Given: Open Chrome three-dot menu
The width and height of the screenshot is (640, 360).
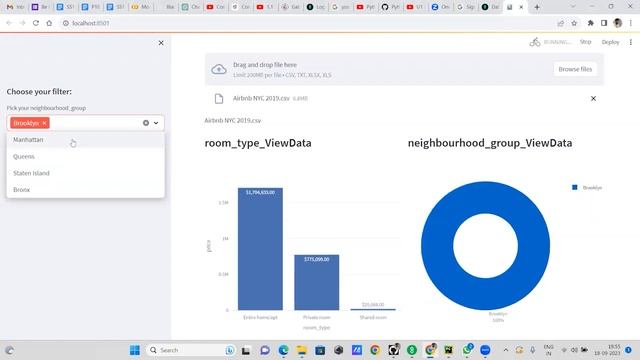Looking at the screenshot, I should [x=631, y=23].
